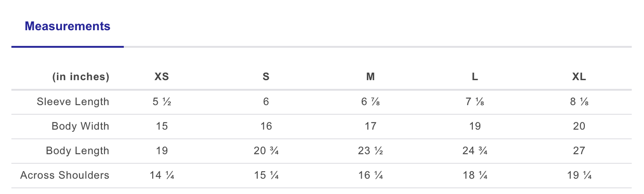Click S body length value 20 ¾
644x194 pixels.
click(266, 151)
